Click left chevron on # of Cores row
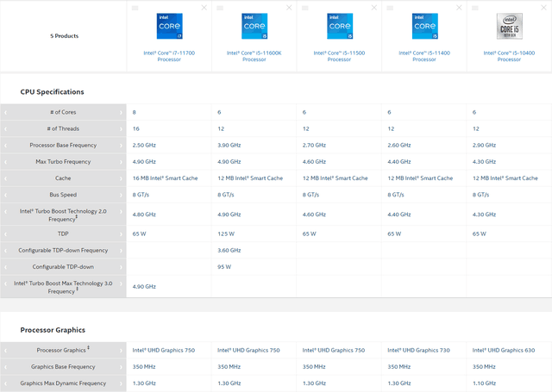Image resolution: width=552 pixels, height=392 pixels. pos(6,113)
